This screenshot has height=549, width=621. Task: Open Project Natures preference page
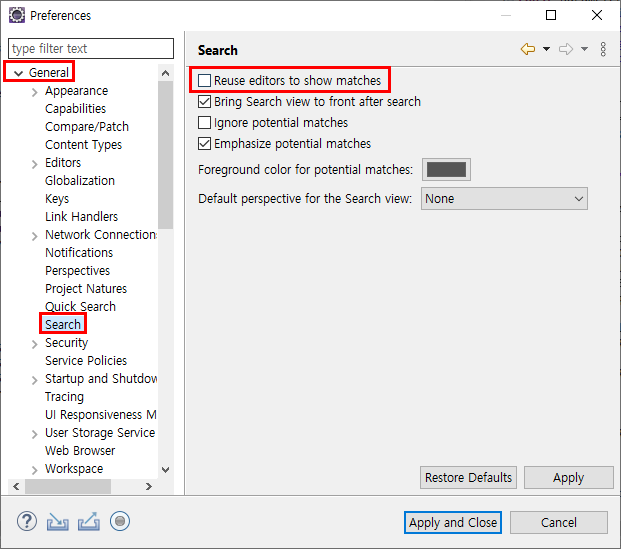tap(86, 289)
